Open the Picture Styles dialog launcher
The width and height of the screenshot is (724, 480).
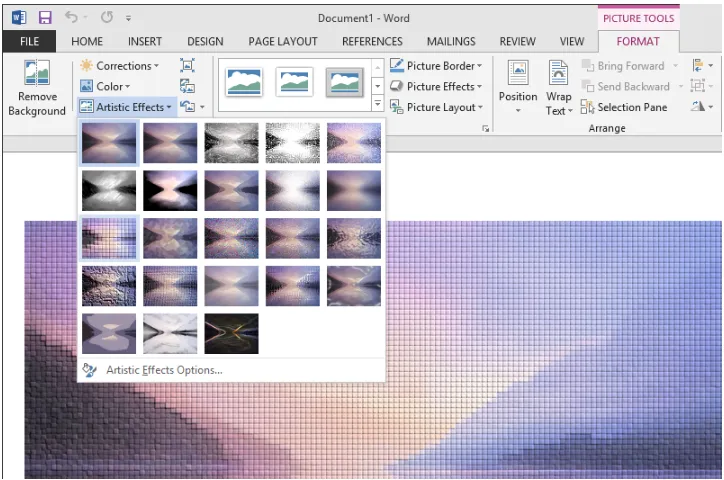point(485,128)
